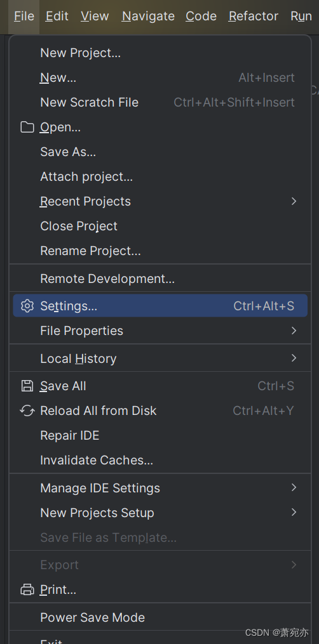Choose Remote Development... entry
Screen dimensions: 319x644
[160, 279]
